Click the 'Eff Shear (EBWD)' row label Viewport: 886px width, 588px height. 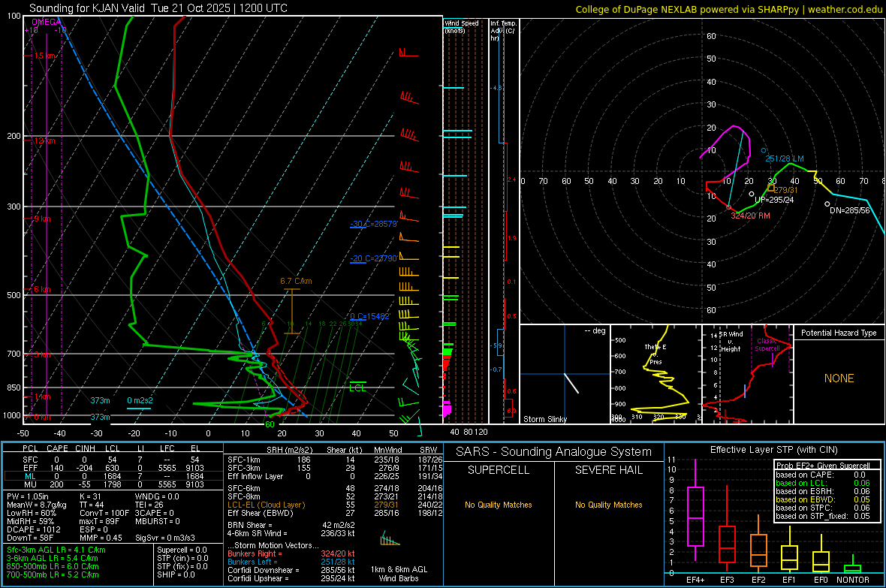point(261,514)
